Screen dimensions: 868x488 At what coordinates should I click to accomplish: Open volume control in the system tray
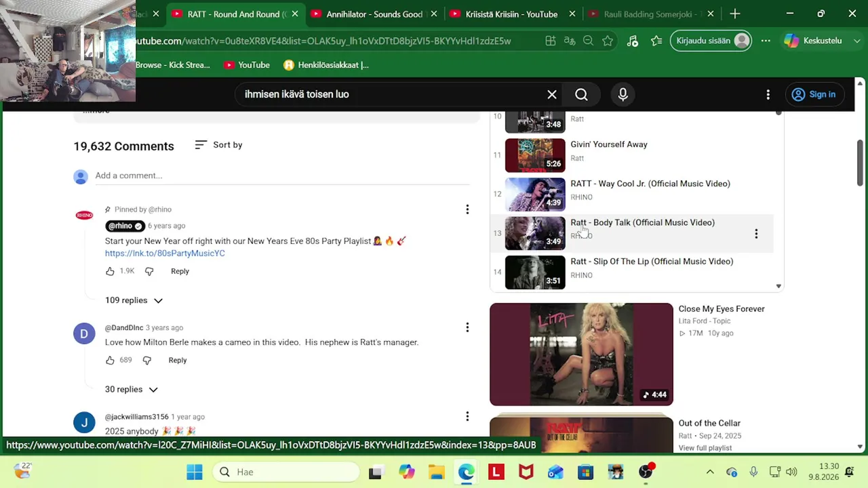791,472
